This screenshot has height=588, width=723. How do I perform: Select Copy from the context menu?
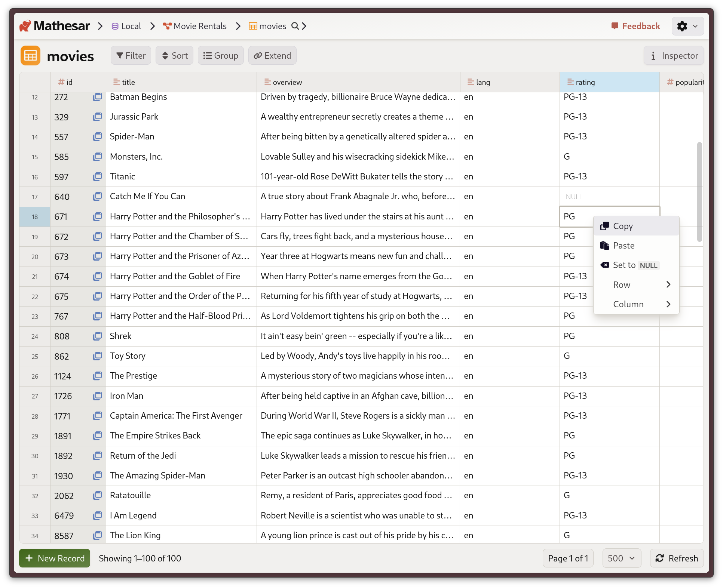click(623, 226)
